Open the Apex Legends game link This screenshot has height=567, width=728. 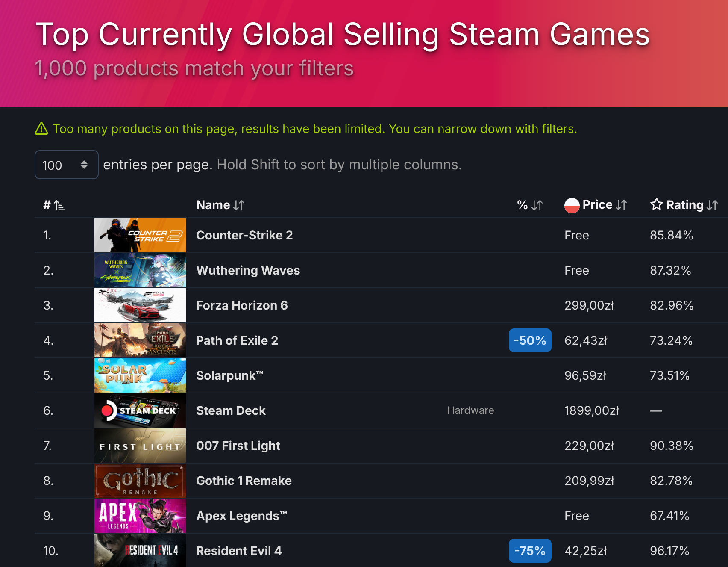pos(242,516)
